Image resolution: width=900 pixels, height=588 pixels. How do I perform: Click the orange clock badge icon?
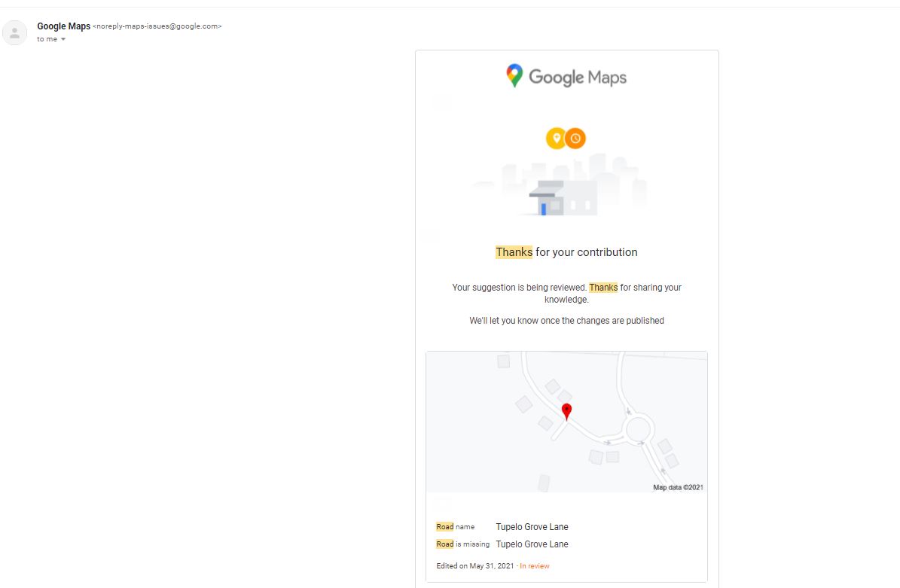pos(575,138)
